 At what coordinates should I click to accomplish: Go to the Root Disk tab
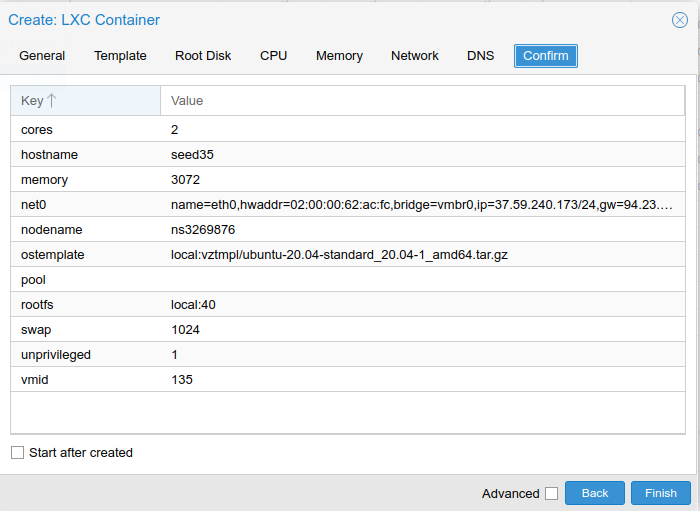coord(203,56)
